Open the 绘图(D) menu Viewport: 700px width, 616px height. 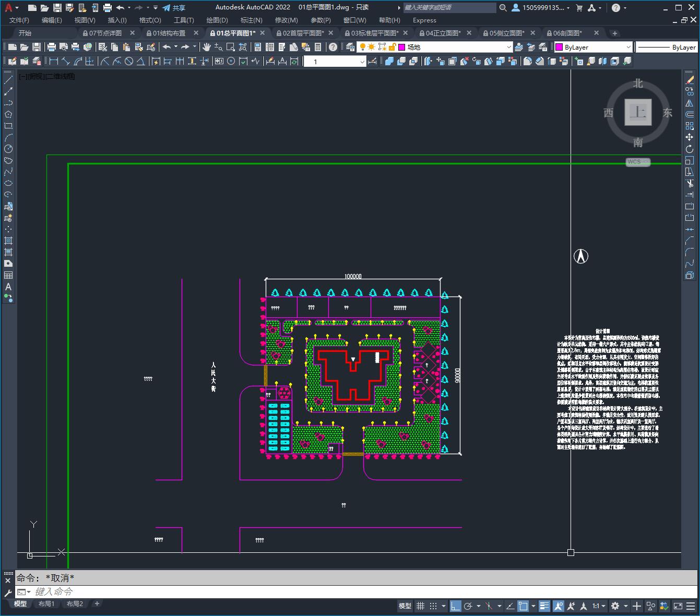[x=217, y=20]
